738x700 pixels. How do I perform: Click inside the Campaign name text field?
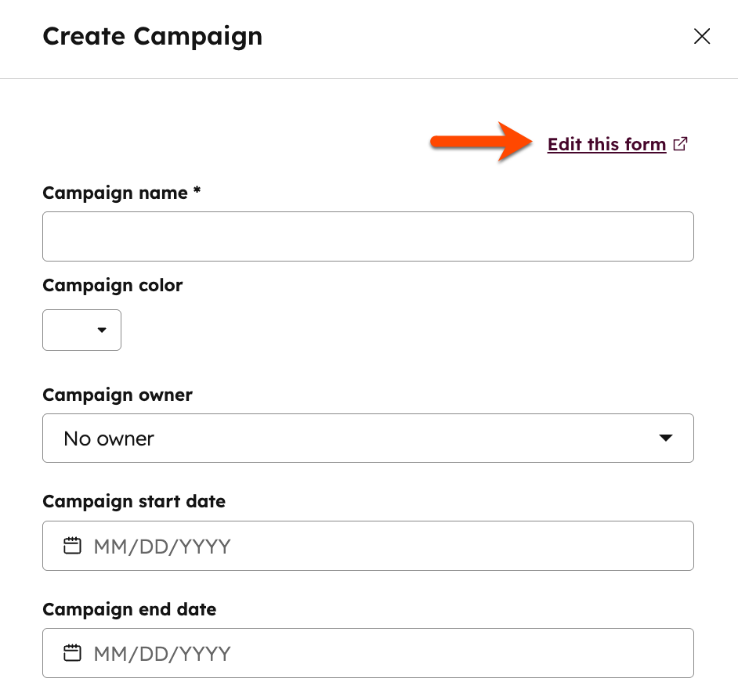coord(368,236)
